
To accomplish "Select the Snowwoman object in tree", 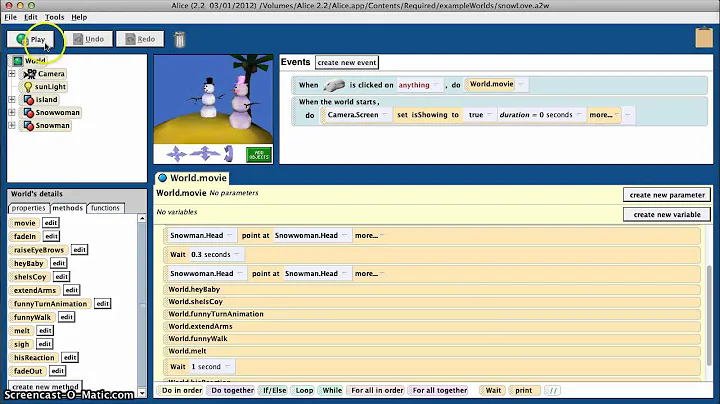I will coord(51,112).
